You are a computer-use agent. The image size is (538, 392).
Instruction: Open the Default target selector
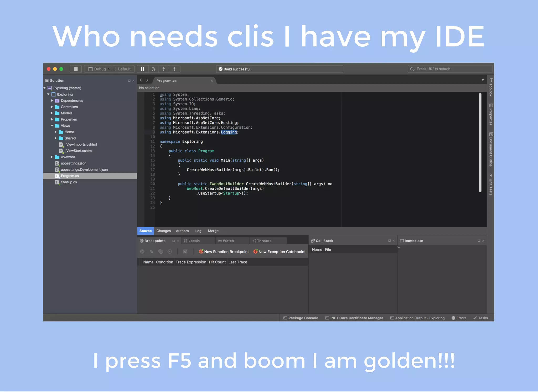click(x=122, y=69)
